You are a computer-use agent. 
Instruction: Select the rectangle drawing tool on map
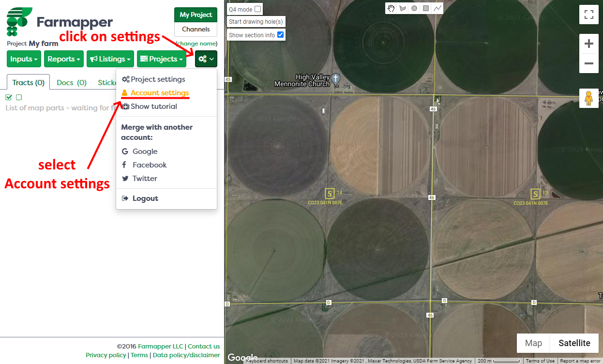click(426, 8)
